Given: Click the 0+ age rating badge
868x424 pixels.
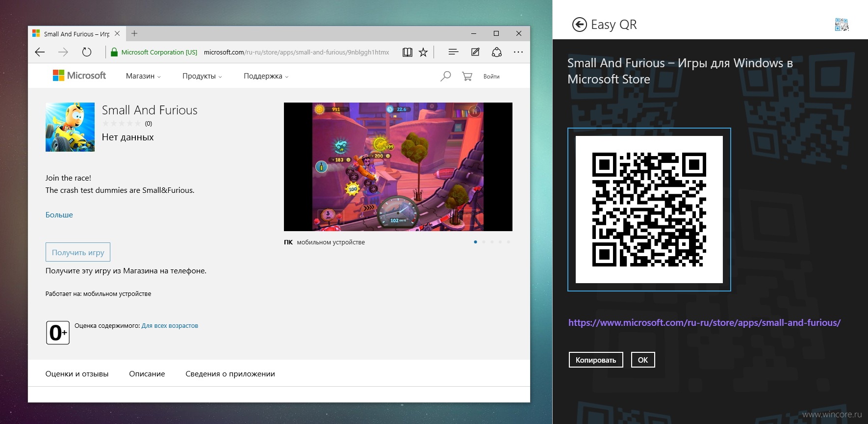Looking at the screenshot, I should [58, 333].
